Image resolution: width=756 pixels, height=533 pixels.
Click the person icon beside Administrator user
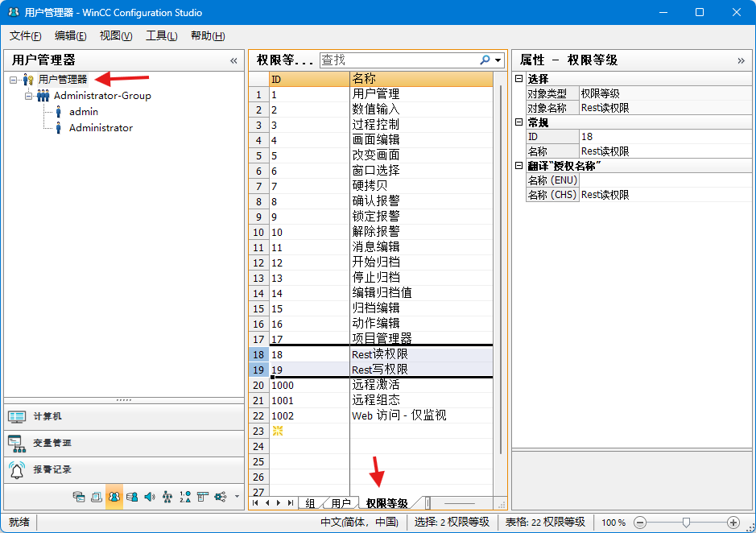[58, 128]
